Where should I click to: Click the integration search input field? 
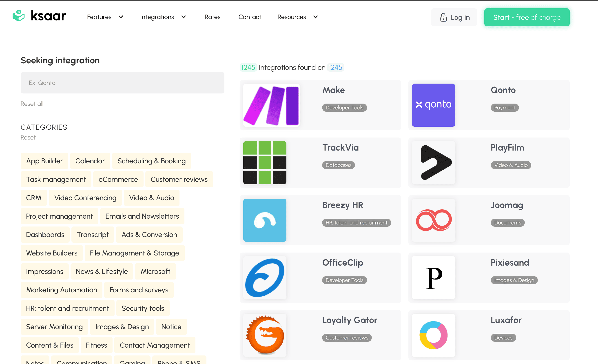[x=122, y=82]
